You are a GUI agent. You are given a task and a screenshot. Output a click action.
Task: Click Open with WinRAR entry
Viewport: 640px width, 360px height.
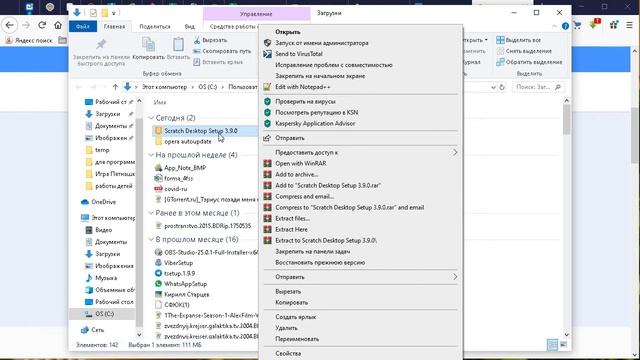point(300,164)
